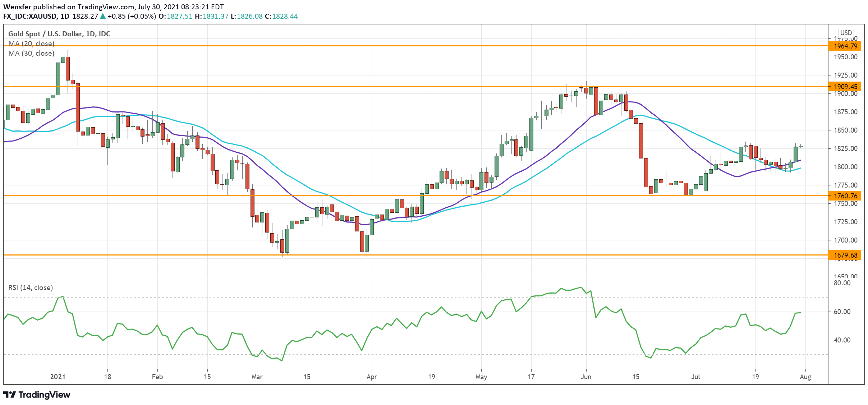Open the RSI (14, close) indicator label

(31, 287)
